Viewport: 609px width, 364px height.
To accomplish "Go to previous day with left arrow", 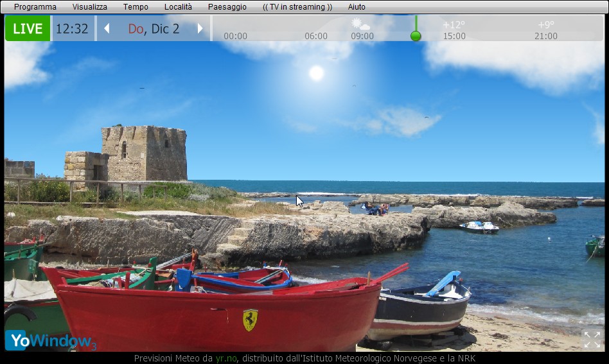I will (107, 29).
